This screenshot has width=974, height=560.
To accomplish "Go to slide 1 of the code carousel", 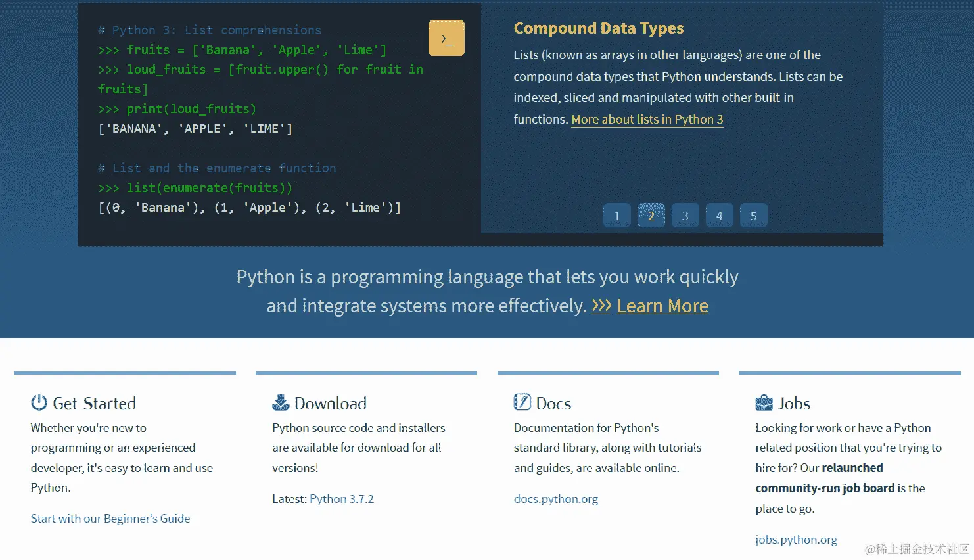I will (617, 216).
